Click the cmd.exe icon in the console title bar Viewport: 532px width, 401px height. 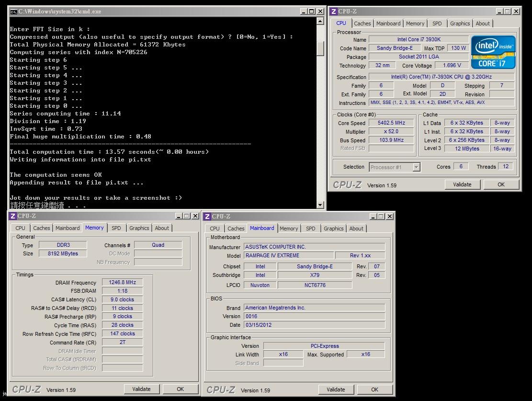coord(13,11)
